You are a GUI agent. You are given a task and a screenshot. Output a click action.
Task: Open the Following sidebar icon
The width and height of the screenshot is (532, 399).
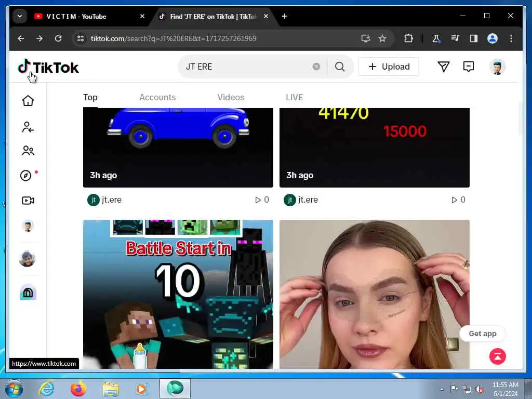click(28, 127)
